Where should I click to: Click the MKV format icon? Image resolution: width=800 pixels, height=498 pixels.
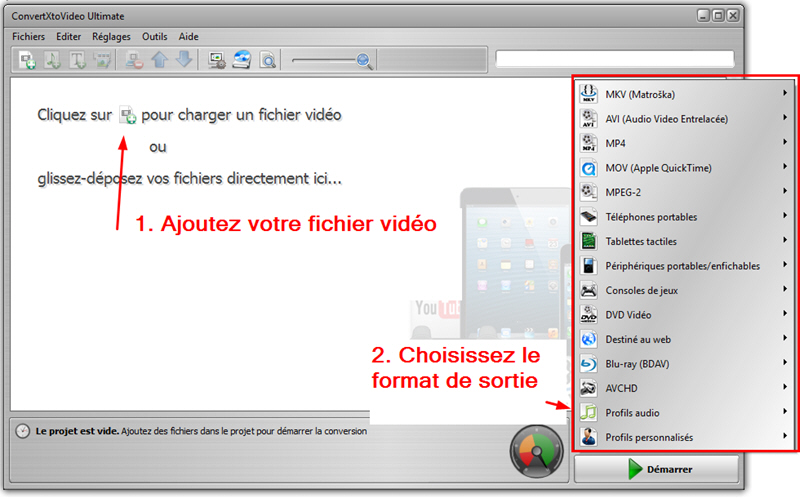coord(588,94)
